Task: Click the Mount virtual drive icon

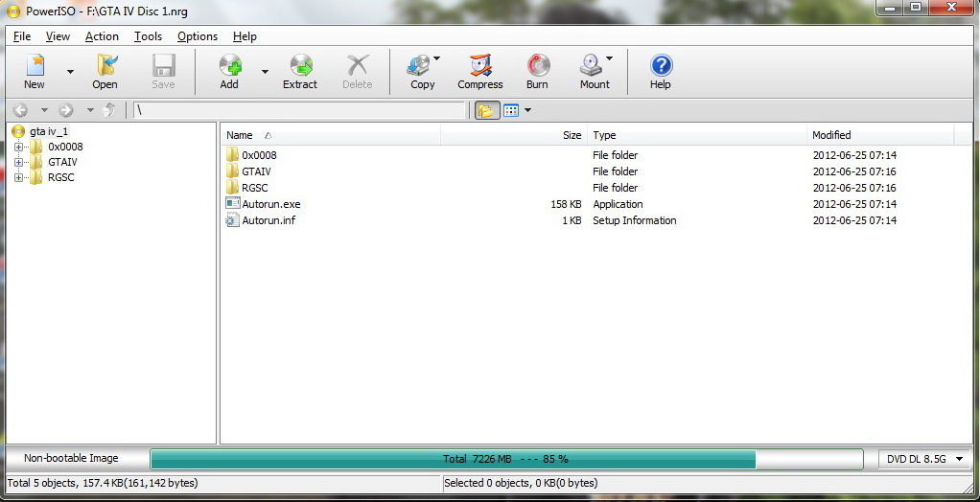Action: pos(591,65)
